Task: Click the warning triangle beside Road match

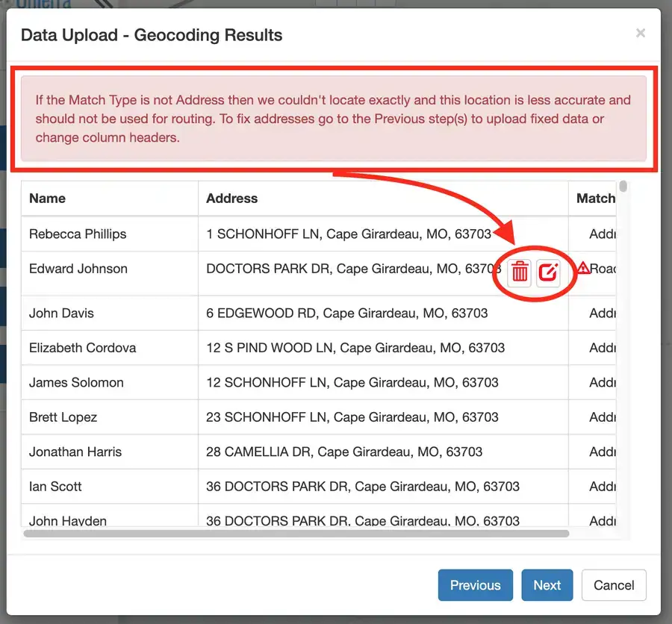Action: coord(583,268)
